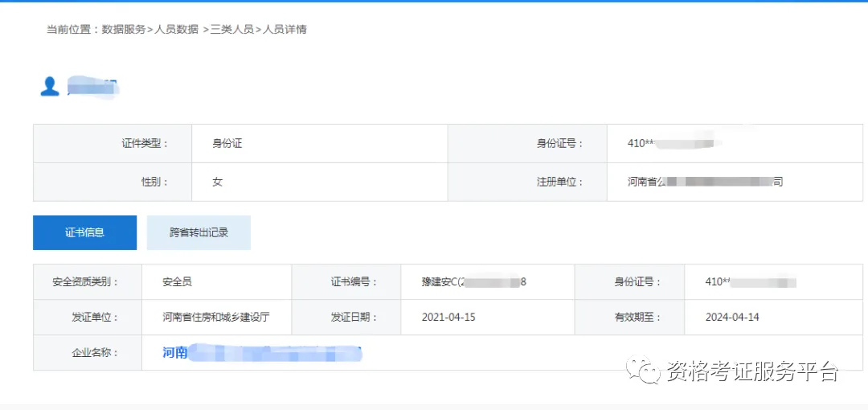Click the issuing authority 河南省住房和城乡建设厅
868x410 pixels.
[215, 317]
